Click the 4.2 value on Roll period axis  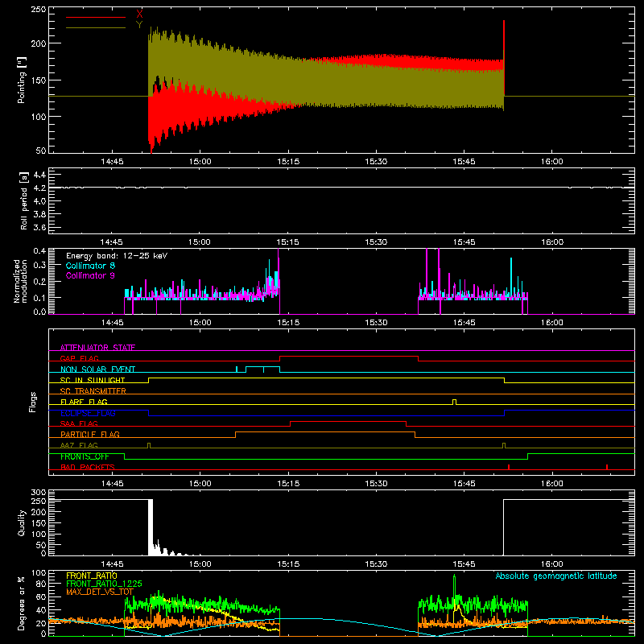pyautogui.click(x=39, y=188)
